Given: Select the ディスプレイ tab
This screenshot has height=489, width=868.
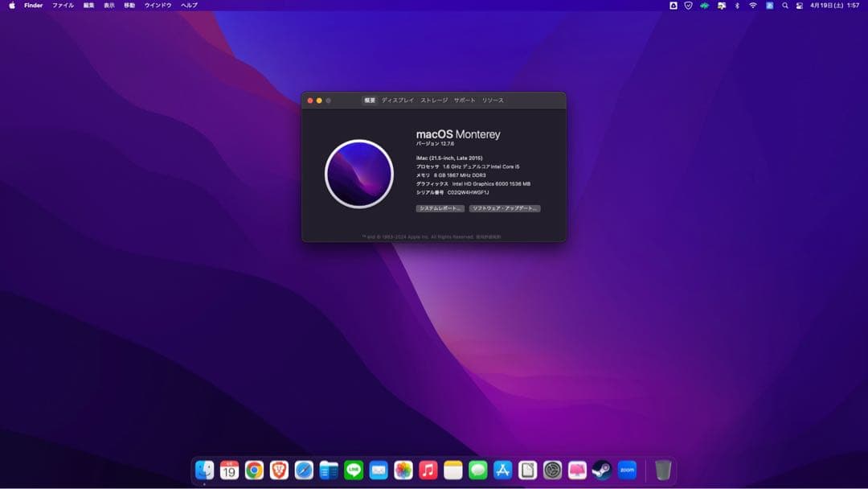Looking at the screenshot, I should (397, 101).
